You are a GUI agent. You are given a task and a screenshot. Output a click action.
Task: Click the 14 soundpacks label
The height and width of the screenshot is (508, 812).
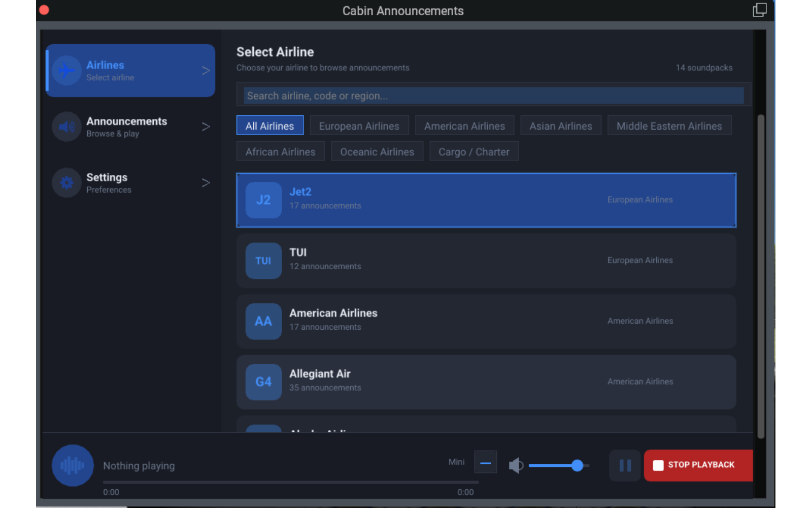(704, 68)
